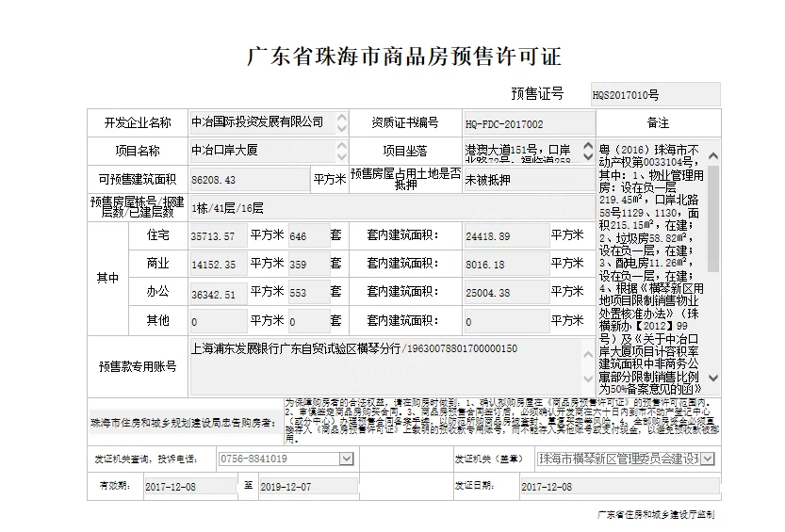
Task: Click the 办公 area value 36342.51
Action: click(x=219, y=293)
